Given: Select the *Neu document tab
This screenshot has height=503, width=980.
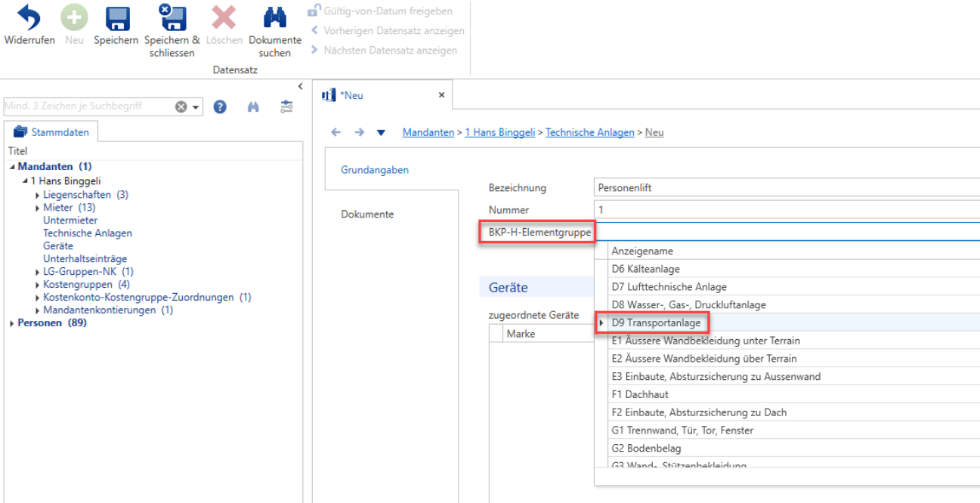Looking at the screenshot, I should tap(384, 95).
